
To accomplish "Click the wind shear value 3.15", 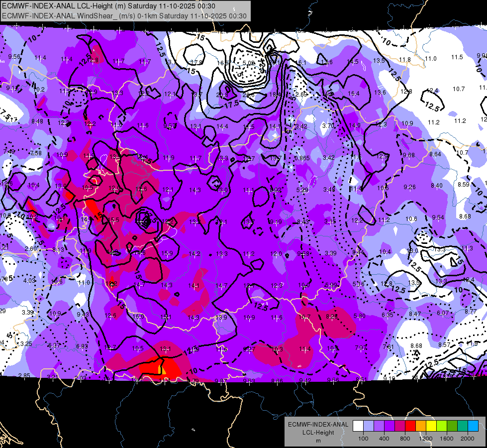I will pos(330,222).
